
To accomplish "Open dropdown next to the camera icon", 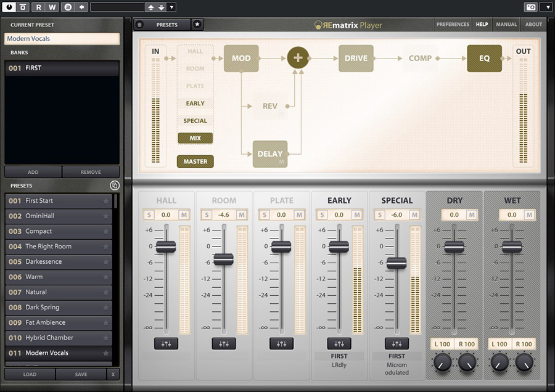I will coord(546,7).
